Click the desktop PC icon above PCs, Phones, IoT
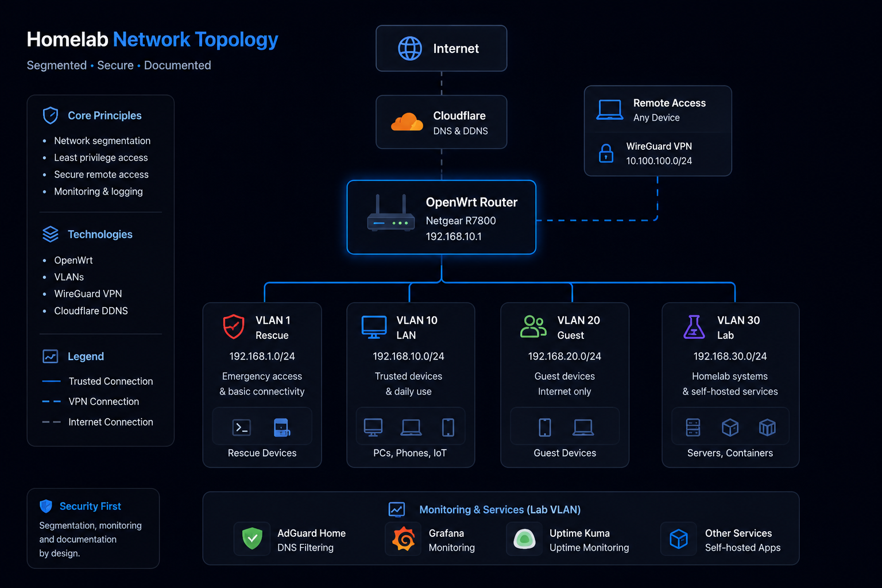882x588 pixels. tap(373, 427)
